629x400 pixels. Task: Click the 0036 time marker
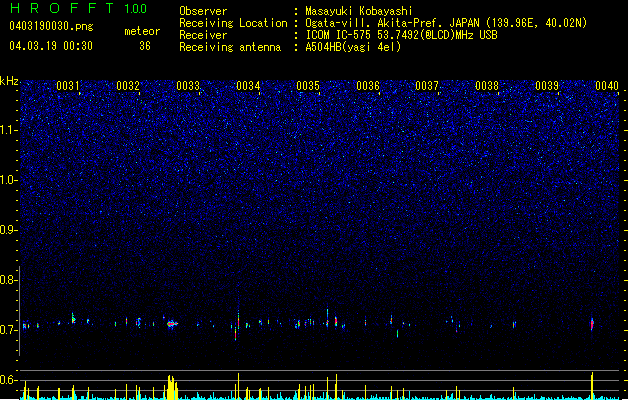368,86
